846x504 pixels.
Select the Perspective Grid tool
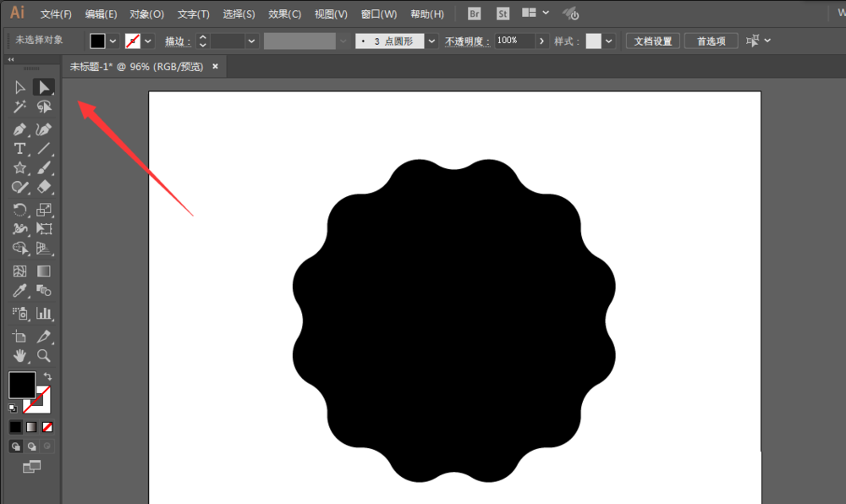tap(44, 248)
